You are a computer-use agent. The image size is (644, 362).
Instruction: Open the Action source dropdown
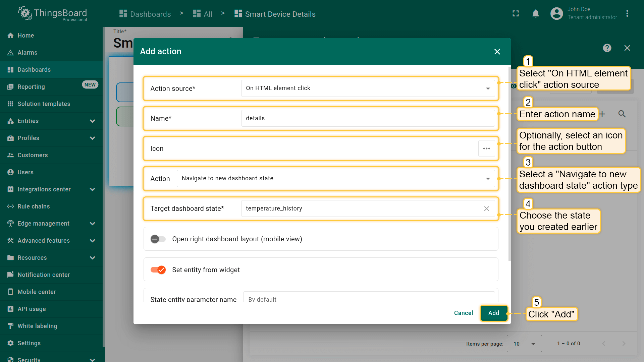(368, 88)
